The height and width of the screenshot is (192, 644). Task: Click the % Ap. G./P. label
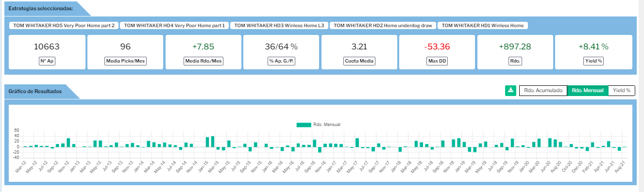pyautogui.click(x=281, y=62)
